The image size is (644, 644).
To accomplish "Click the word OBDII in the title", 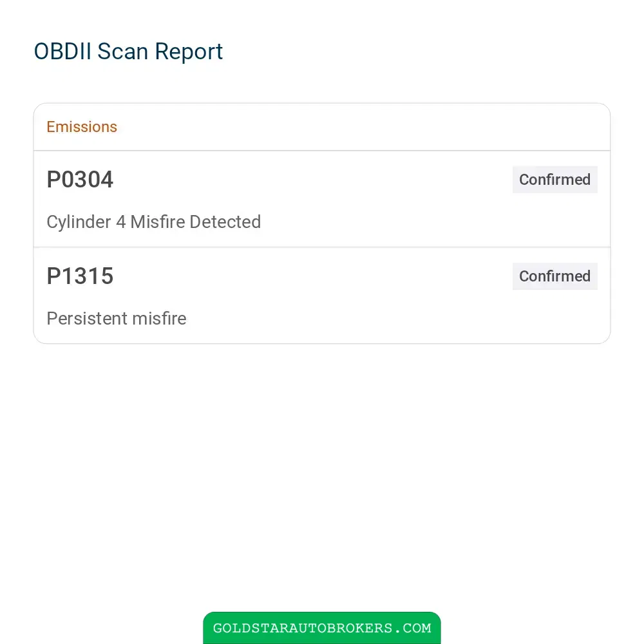I will (62, 52).
